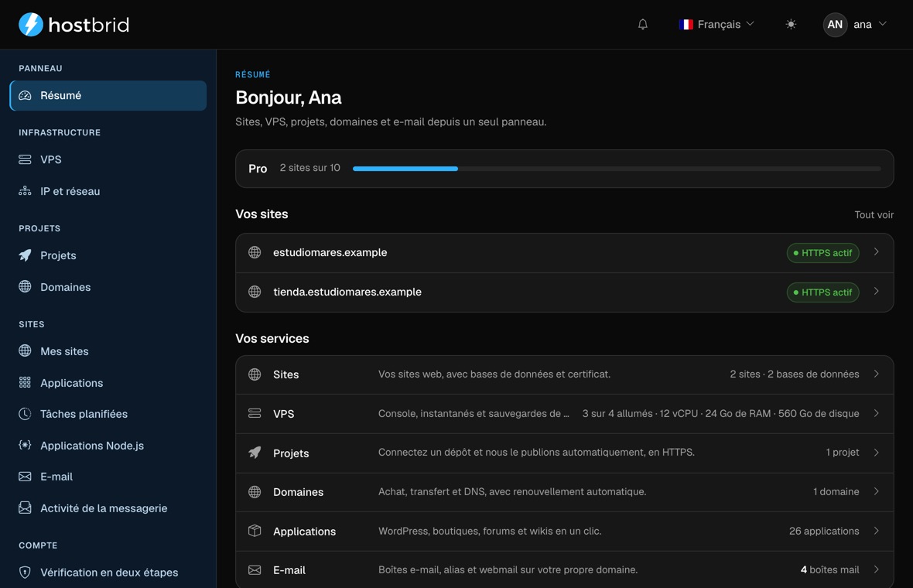Click the Applications grid icon in sidebar
This screenshot has height=588, width=913.
pos(25,382)
